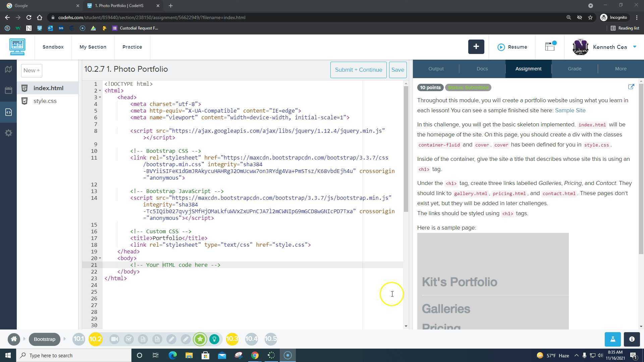Click the teal lightbulb lesson icon

(x=214, y=339)
